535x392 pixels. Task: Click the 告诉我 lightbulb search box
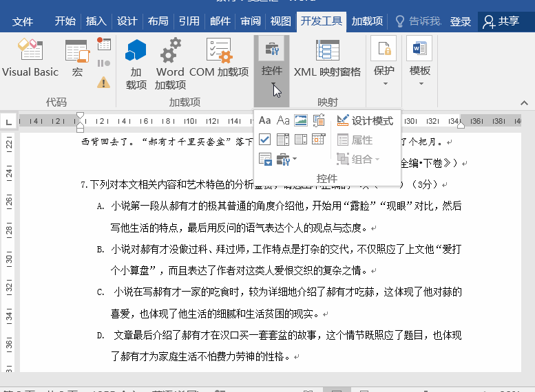[x=418, y=21]
